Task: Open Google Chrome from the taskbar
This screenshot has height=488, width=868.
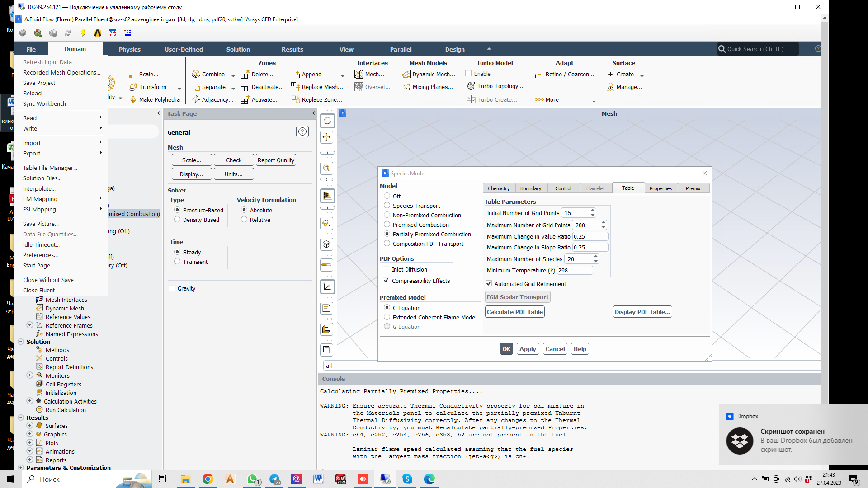Action: tap(208, 479)
